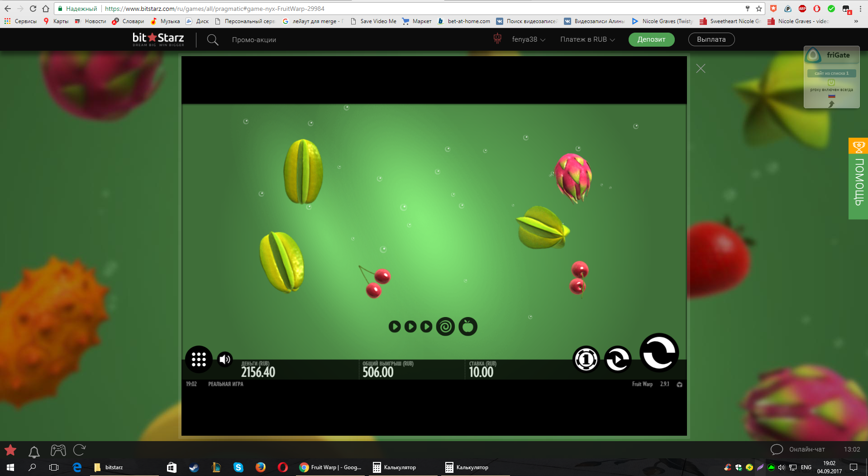
Task: Click the gamepad icon in bottom bar
Action: click(58, 450)
